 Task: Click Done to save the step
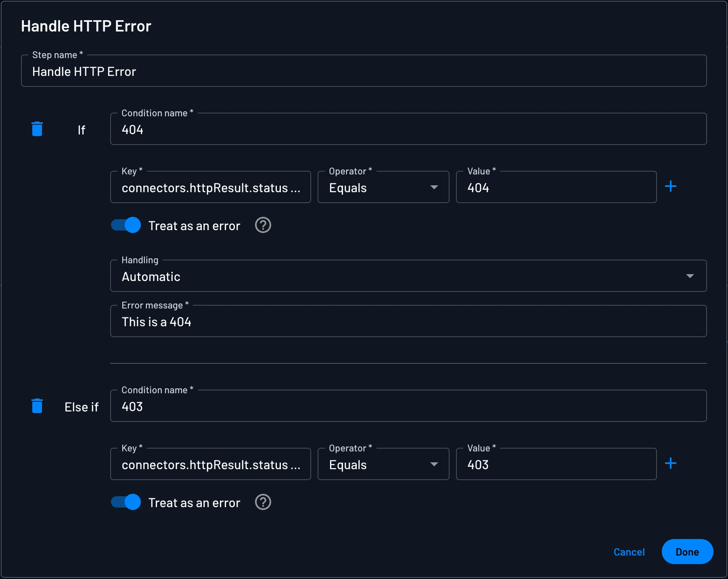(687, 552)
